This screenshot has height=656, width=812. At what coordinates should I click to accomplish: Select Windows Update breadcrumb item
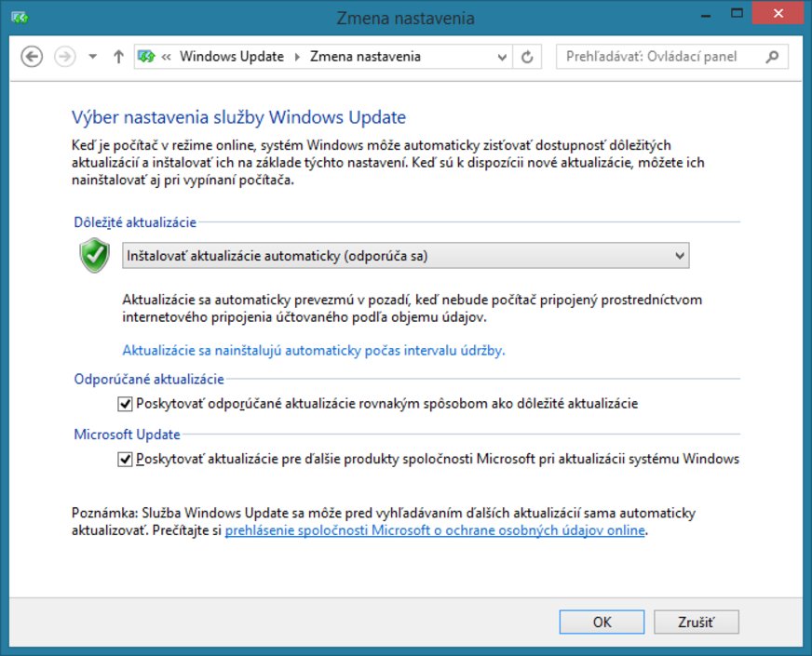[231, 57]
